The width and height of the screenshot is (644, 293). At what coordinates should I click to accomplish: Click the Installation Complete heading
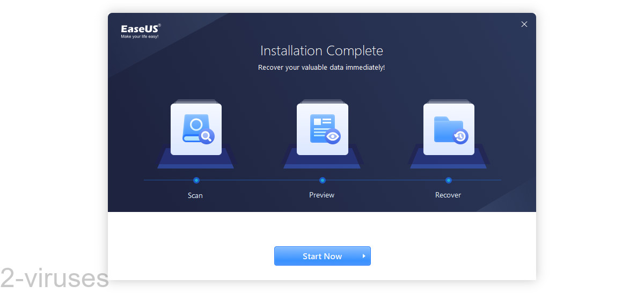[322, 51]
